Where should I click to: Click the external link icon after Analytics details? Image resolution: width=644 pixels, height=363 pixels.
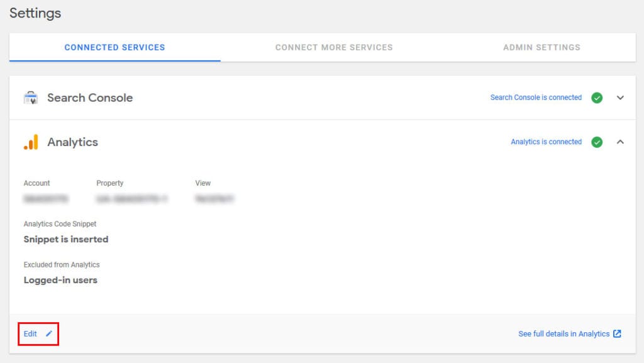pyautogui.click(x=616, y=334)
